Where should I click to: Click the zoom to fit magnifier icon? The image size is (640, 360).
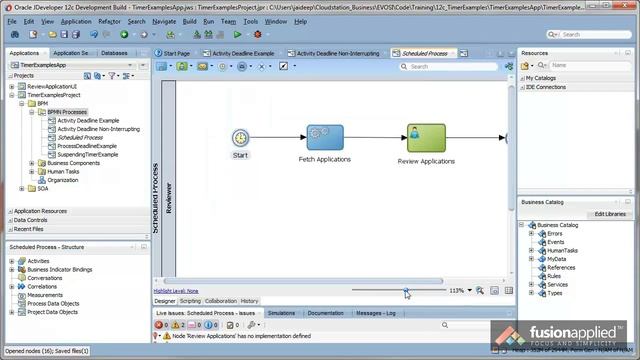click(x=480, y=291)
